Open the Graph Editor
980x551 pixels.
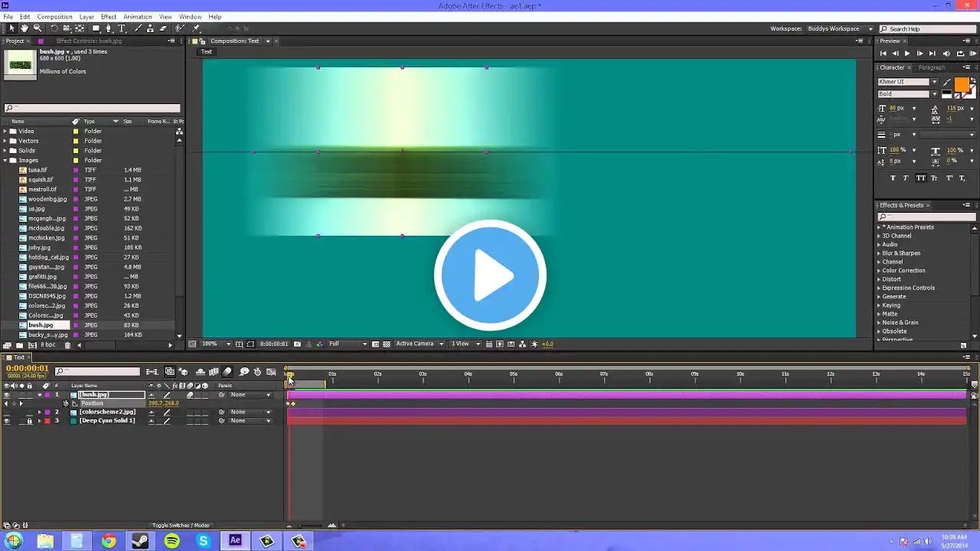click(x=271, y=372)
